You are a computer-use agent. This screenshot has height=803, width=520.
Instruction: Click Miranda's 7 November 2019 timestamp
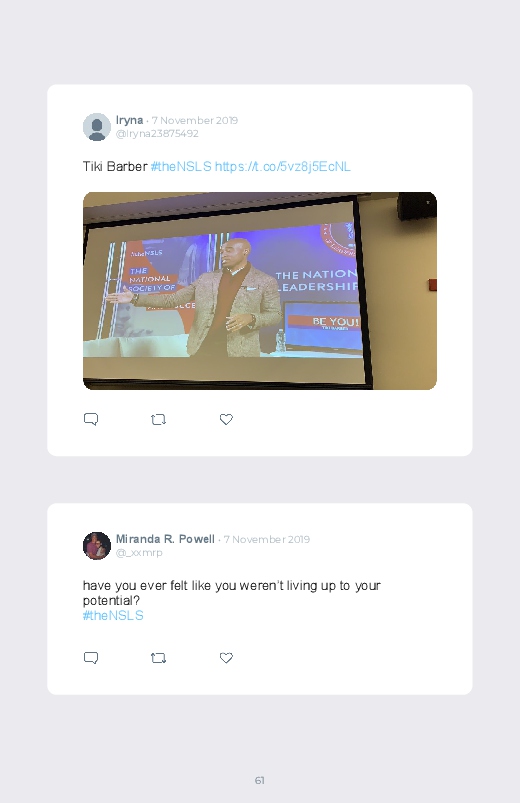[x=266, y=539]
